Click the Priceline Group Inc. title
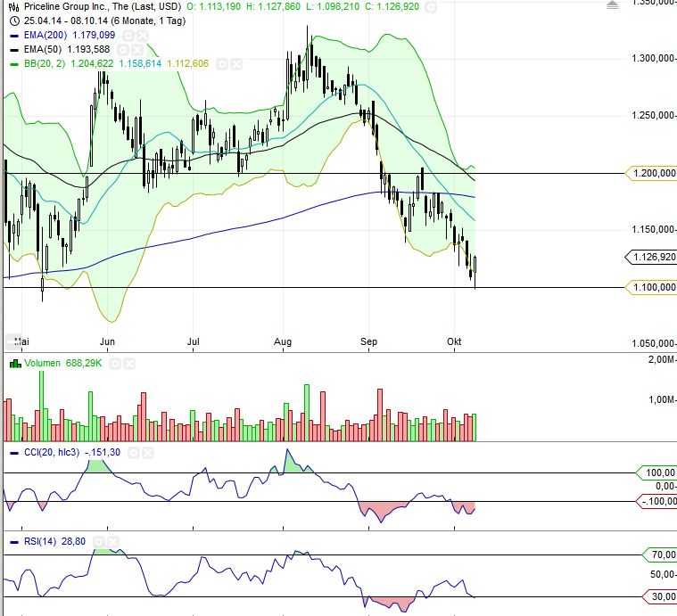 103,6
